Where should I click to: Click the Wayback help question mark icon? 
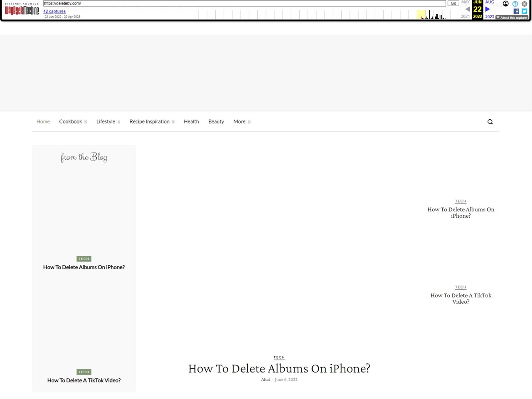click(515, 4)
